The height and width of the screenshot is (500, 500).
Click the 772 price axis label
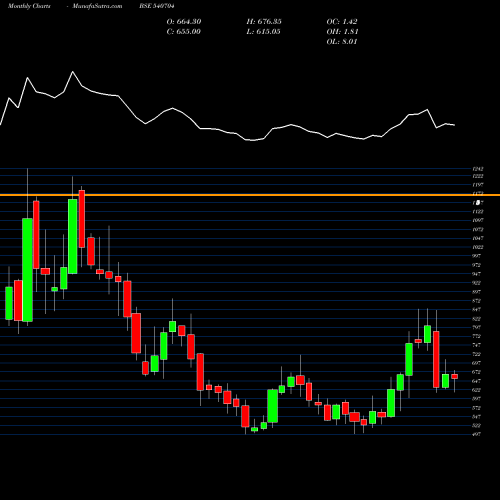pos(477,336)
